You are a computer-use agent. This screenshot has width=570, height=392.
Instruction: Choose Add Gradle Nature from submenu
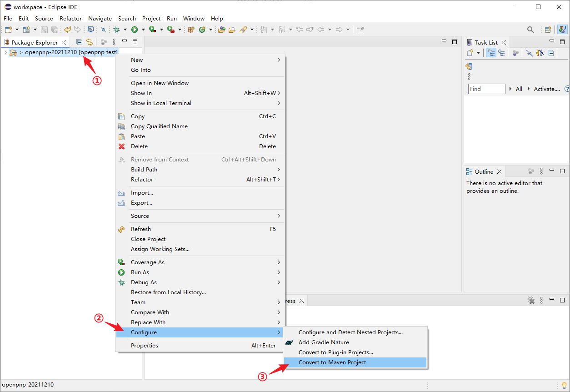click(x=323, y=342)
